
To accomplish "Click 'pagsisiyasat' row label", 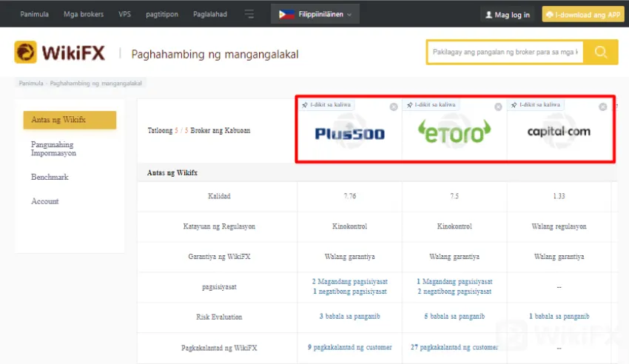I will tap(219, 287).
